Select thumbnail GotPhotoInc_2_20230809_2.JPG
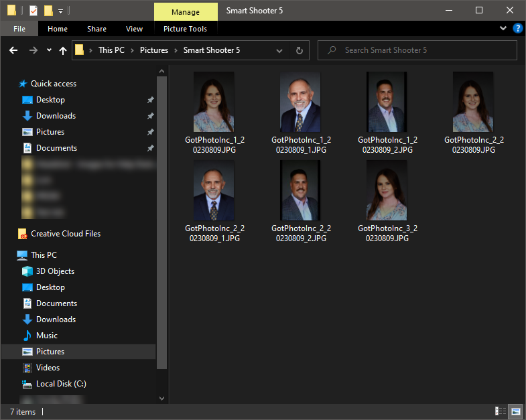 tap(301, 190)
